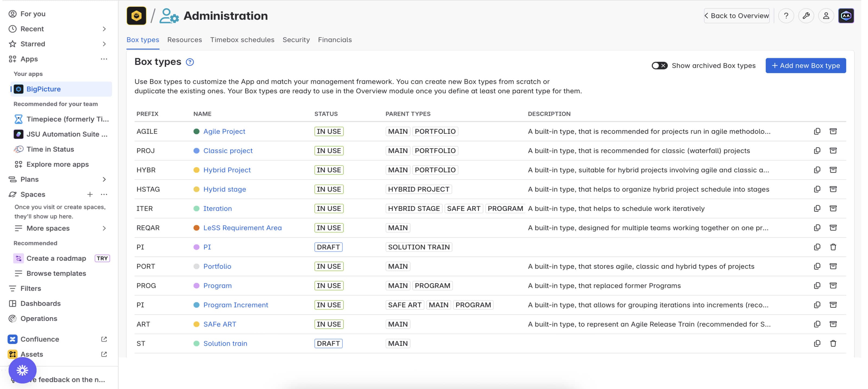The height and width of the screenshot is (389, 868).
Task: Archive the Agile Project box type
Action: point(833,132)
